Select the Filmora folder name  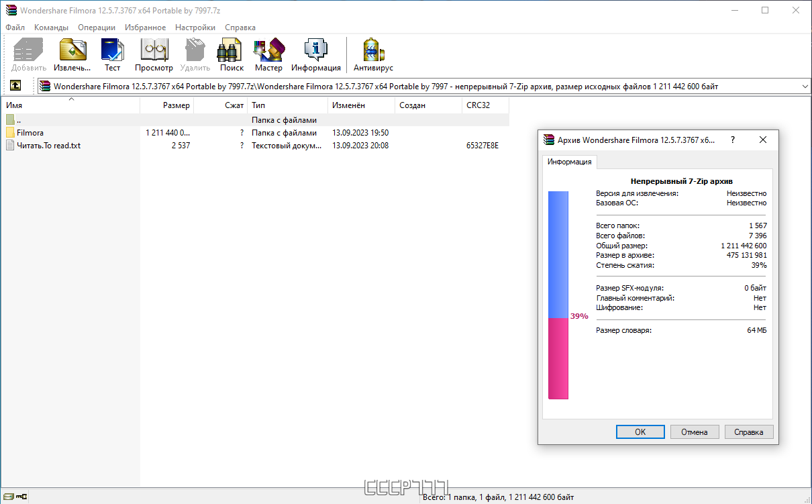click(30, 133)
